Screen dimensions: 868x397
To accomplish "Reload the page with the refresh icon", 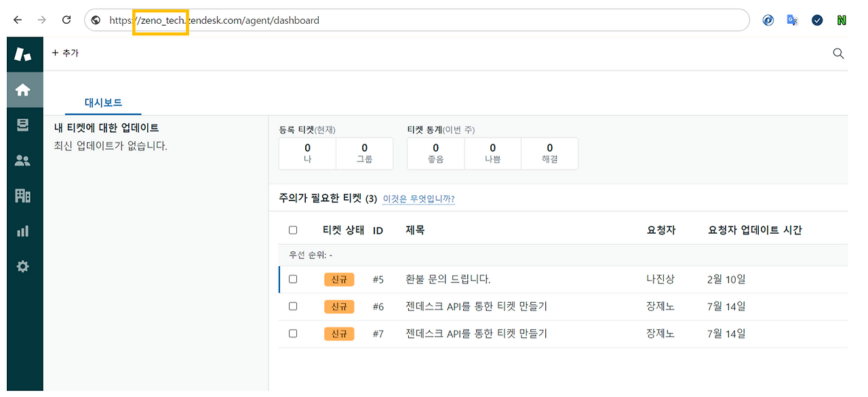I will pos(66,20).
